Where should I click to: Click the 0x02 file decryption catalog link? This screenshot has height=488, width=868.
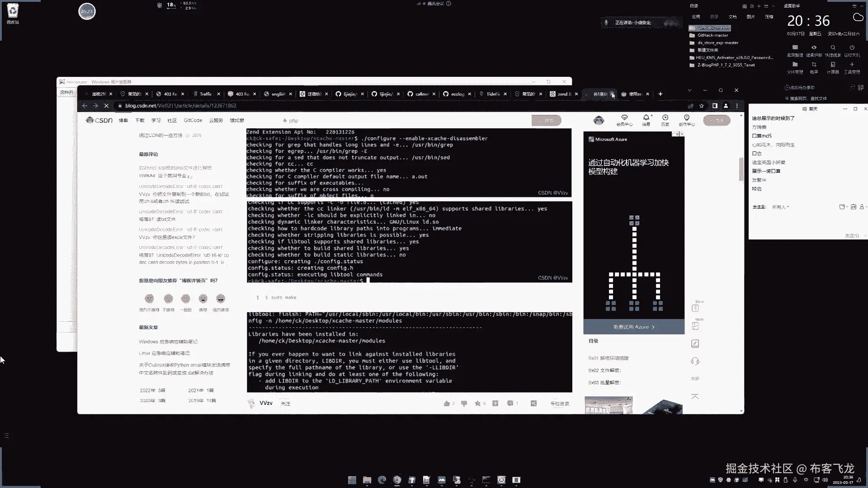(604, 371)
